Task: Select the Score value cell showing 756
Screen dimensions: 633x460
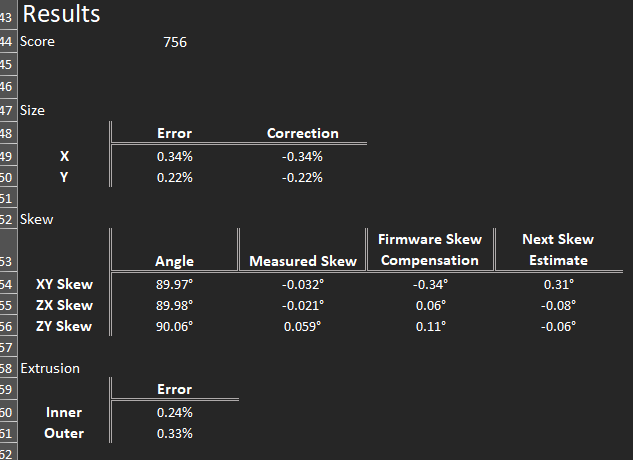Action: point(174,42)
